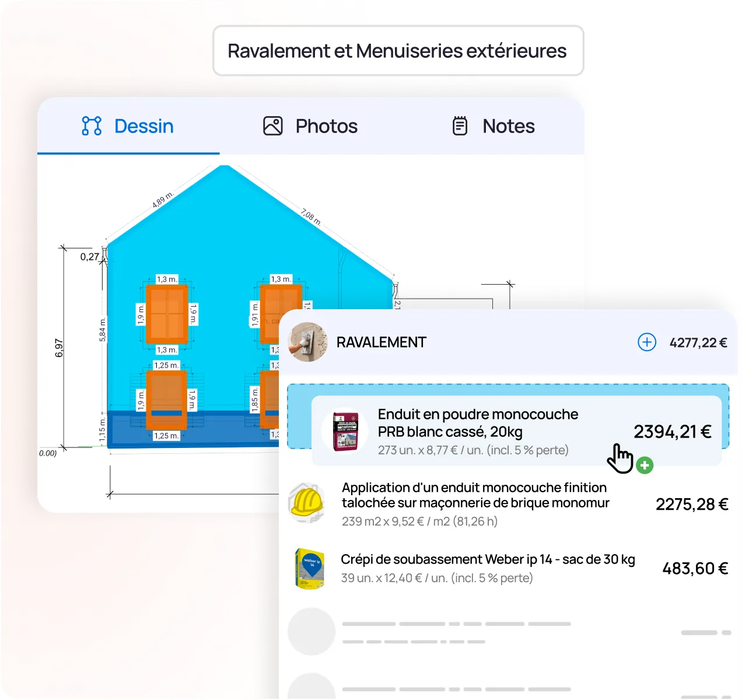The image size is (756, 700).
Task: Click the price 2394,21 €
Action: tap(673, 432)
